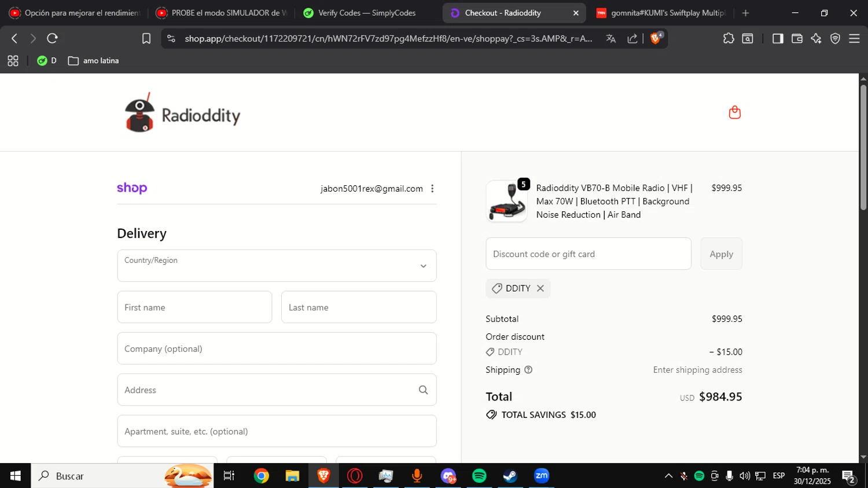
Task: Open Brave Shields lion icon
Action: click(656, 38)
